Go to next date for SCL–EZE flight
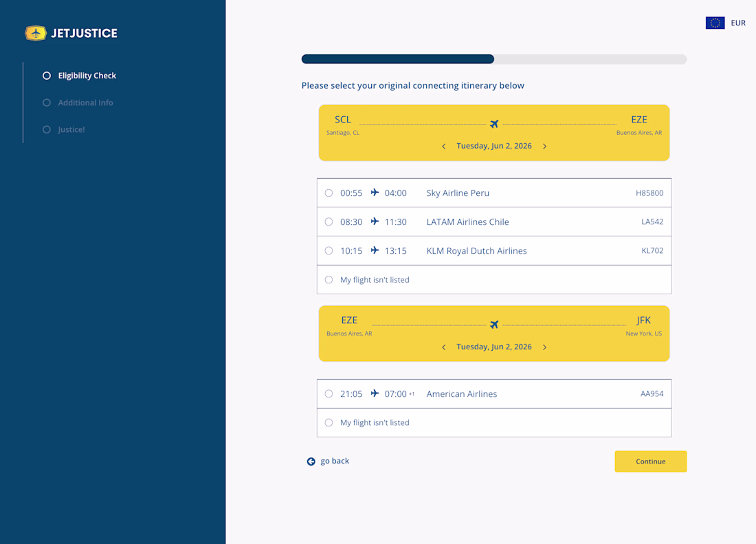This screenshot has height=544, width=756. coord(545,146)
